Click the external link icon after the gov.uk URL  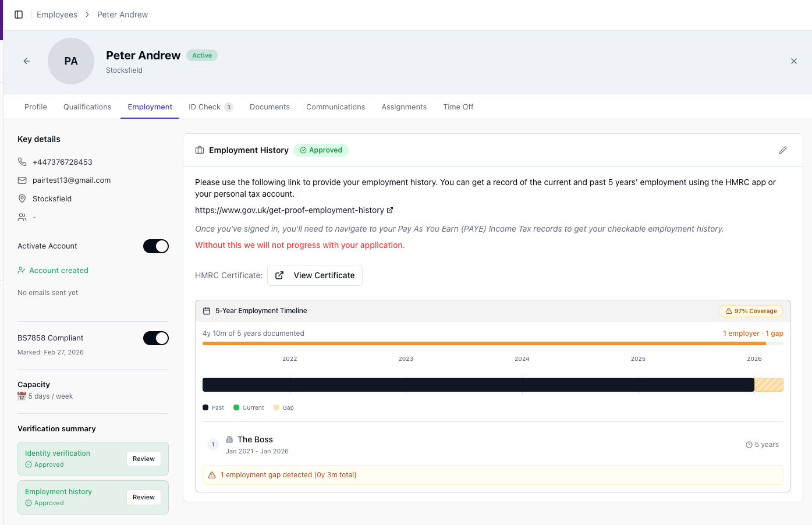tap(390, 210)
